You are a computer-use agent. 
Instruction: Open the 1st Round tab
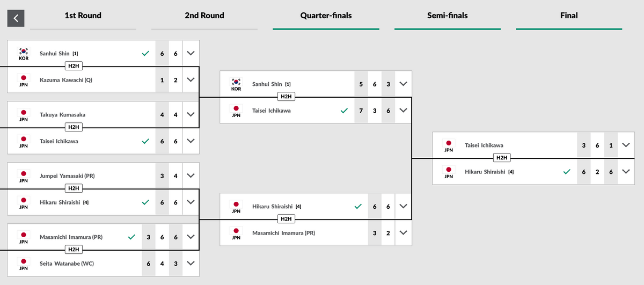click(x=83, y=16)
